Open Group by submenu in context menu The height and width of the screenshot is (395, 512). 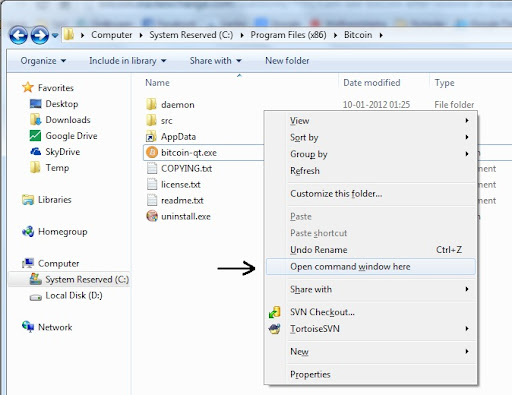pyautogui.click(x=371, y=154)
